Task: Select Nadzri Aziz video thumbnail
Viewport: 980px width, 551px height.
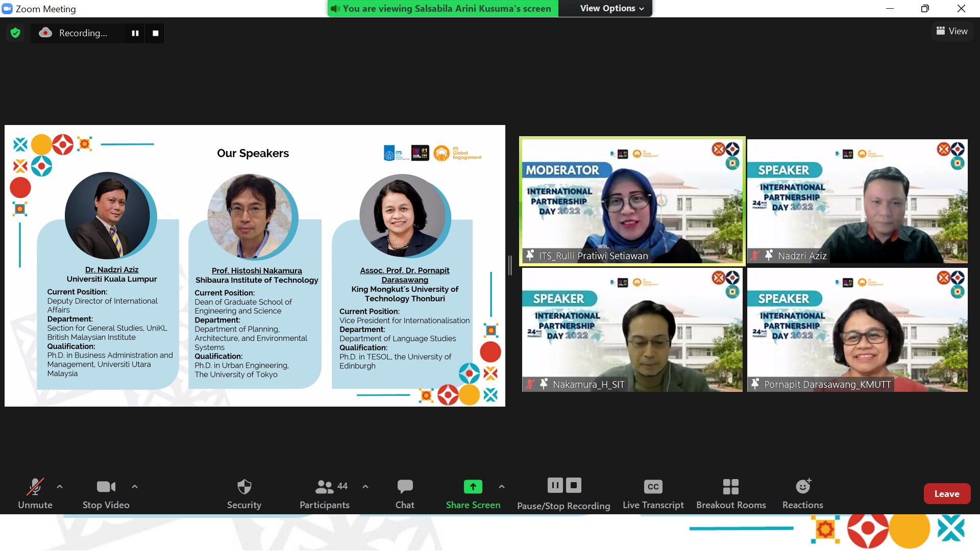Action: coord(857,202)
